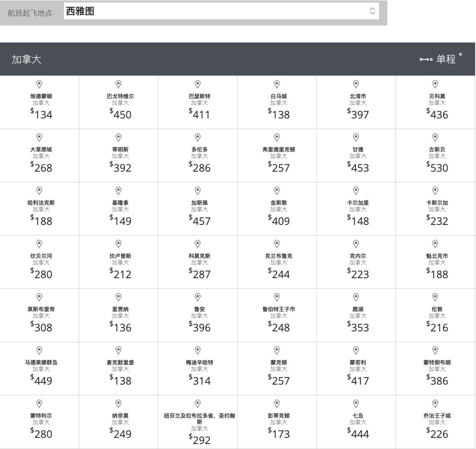Select the 彭蒂克顿 city name
Screen dimensions: 476x449
click(x=279, y=415)
